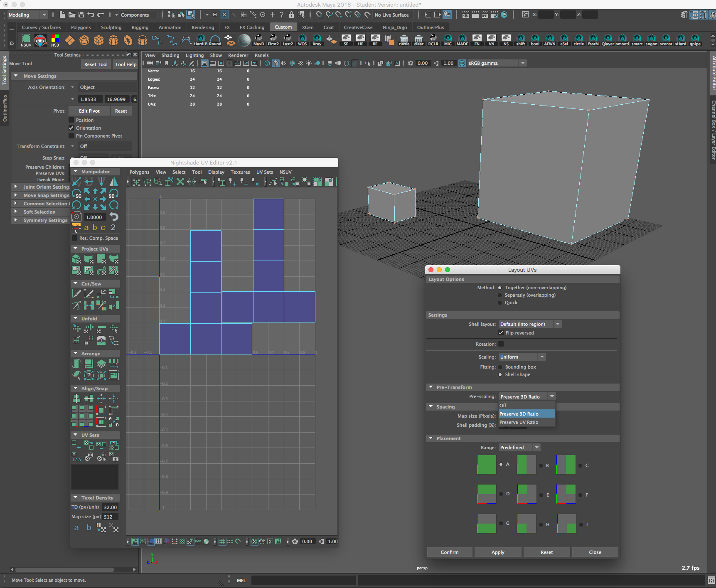Select Separatly (overlapping) method radio
Image resolution: width=716 pixels, height=588 pixels.
(x=500, y=295)
